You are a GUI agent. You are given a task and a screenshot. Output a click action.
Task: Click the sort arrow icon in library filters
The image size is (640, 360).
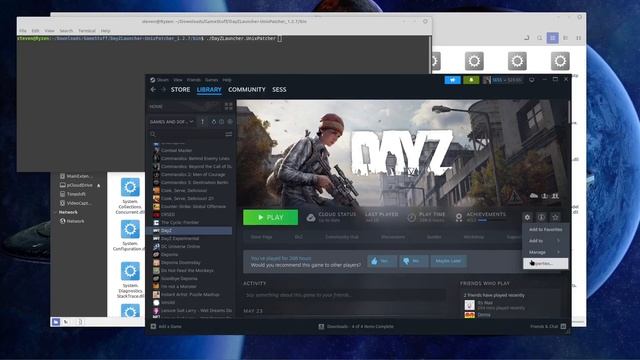[202, 122]
